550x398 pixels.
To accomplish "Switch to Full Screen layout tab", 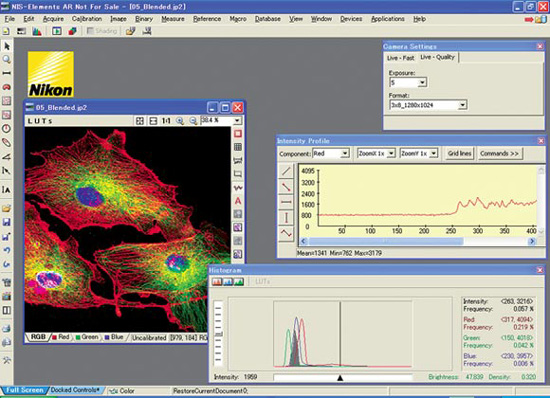I will 24,390.
